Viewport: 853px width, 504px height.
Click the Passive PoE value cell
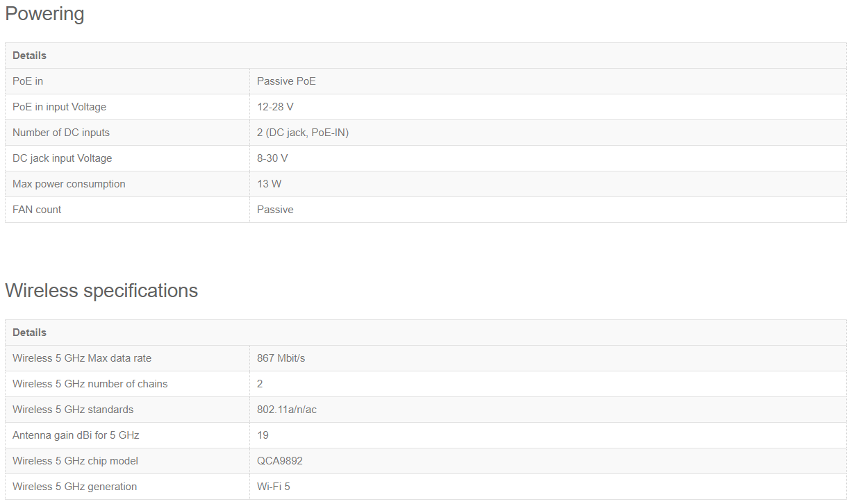tap(286, 81)
